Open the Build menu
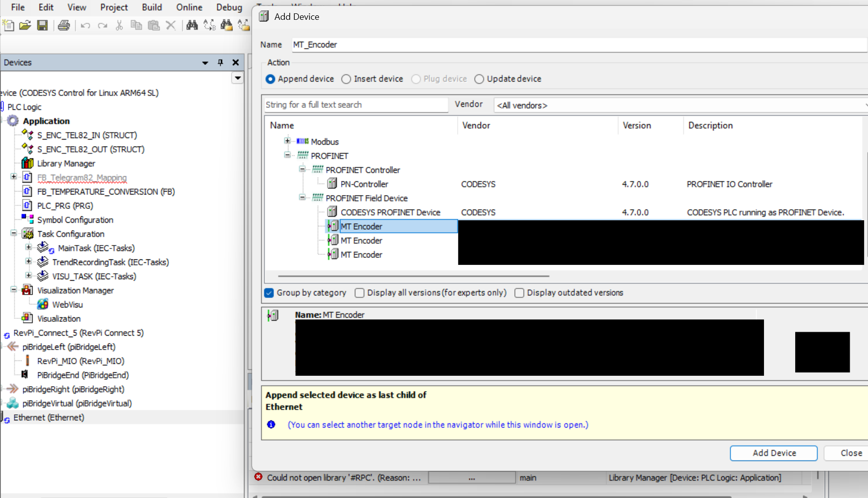The height and width of the screenshot is (498, 868). tap(152, 7)
